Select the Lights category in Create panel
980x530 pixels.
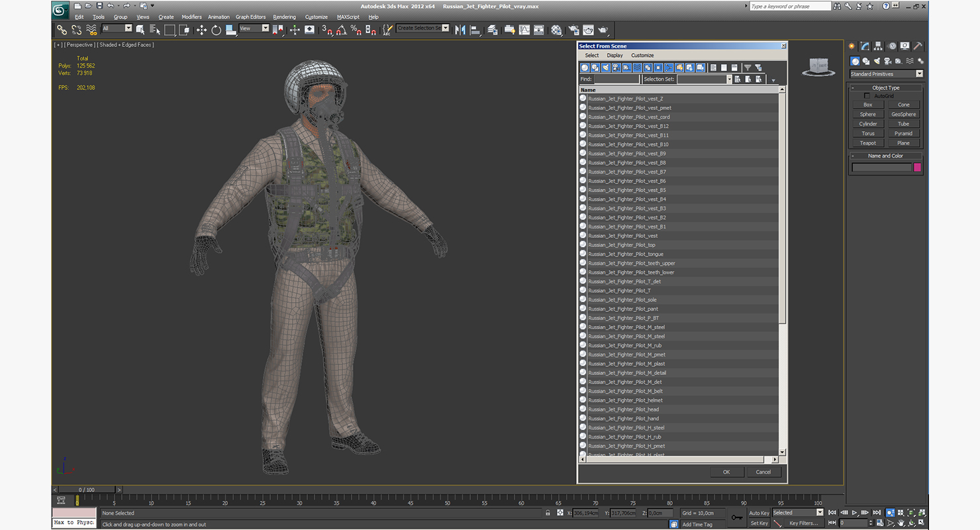tap(876, 61)
